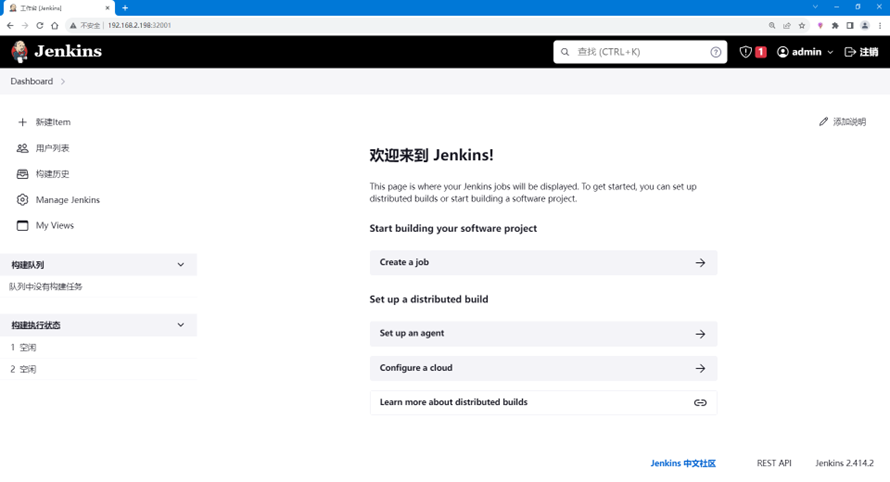Click the people icon beside 用户列表

[x=22, y=148]
